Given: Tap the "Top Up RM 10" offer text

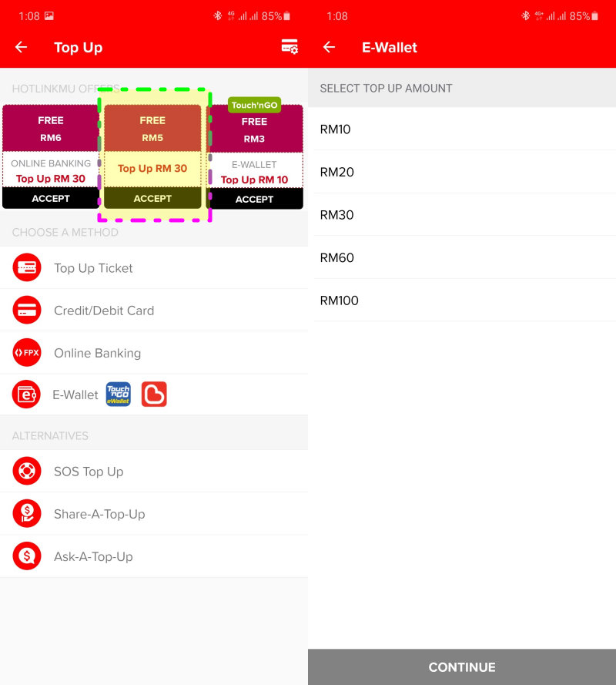Looking at the screenshot, I should (x=255, y=180).
